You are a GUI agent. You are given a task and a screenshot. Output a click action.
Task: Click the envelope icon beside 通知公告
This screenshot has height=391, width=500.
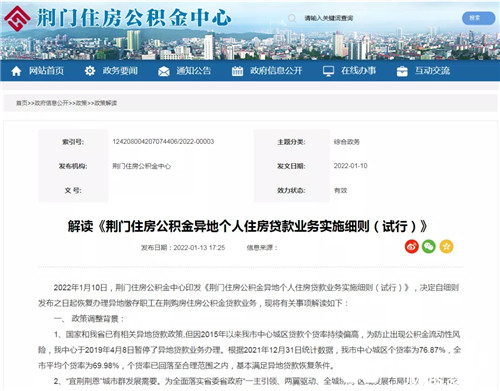pos(164,71)
